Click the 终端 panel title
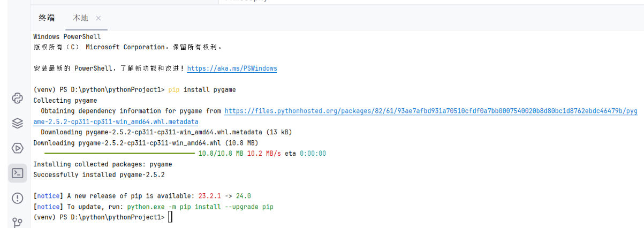Image resolution: width=644 pixels, height=228 pixels. point(47,18)
